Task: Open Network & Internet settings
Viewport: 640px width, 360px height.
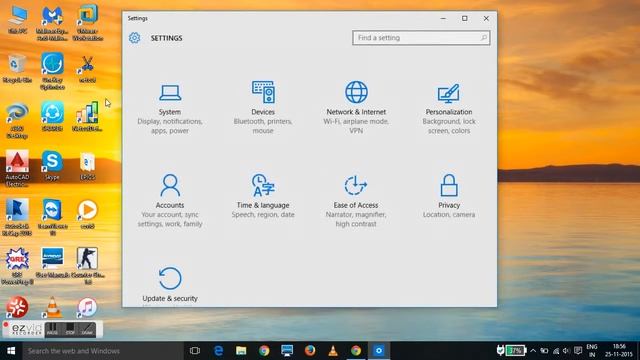Action: coord(356,108)
